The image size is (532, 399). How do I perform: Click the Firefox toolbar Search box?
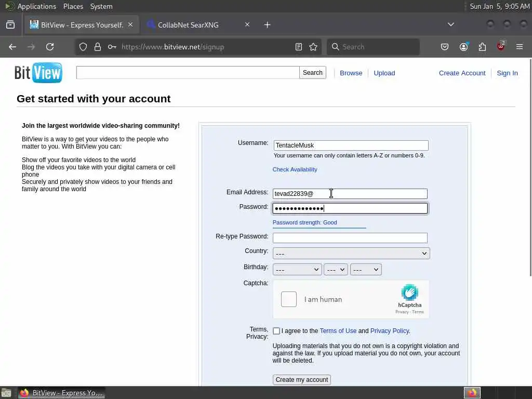click(x=373, y=47)
